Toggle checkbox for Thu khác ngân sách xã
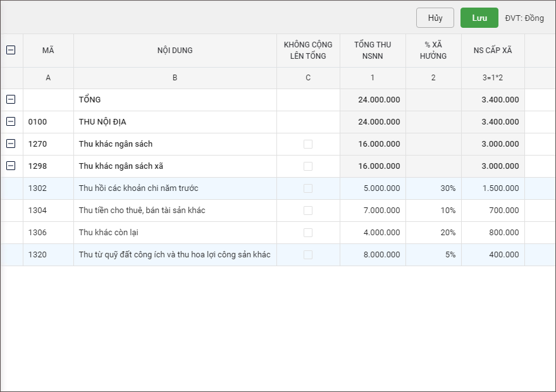556x392 pixels. point(308,166)
